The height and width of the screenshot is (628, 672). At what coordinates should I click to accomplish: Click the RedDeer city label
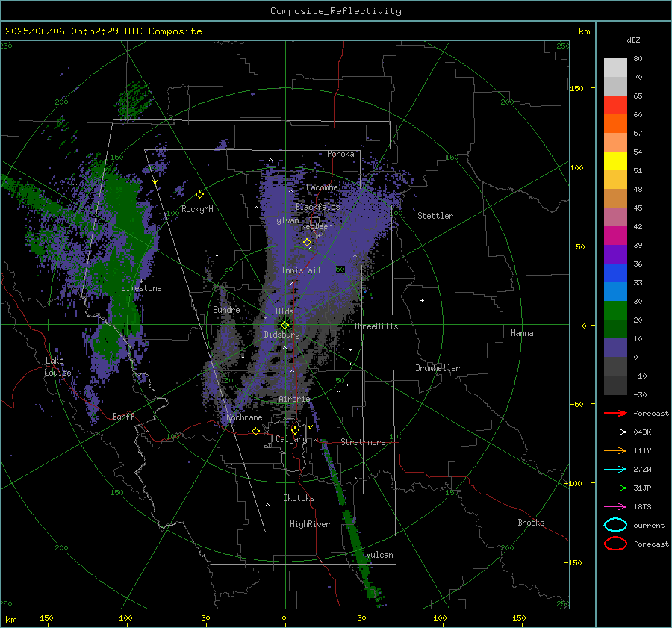(317, 226)
